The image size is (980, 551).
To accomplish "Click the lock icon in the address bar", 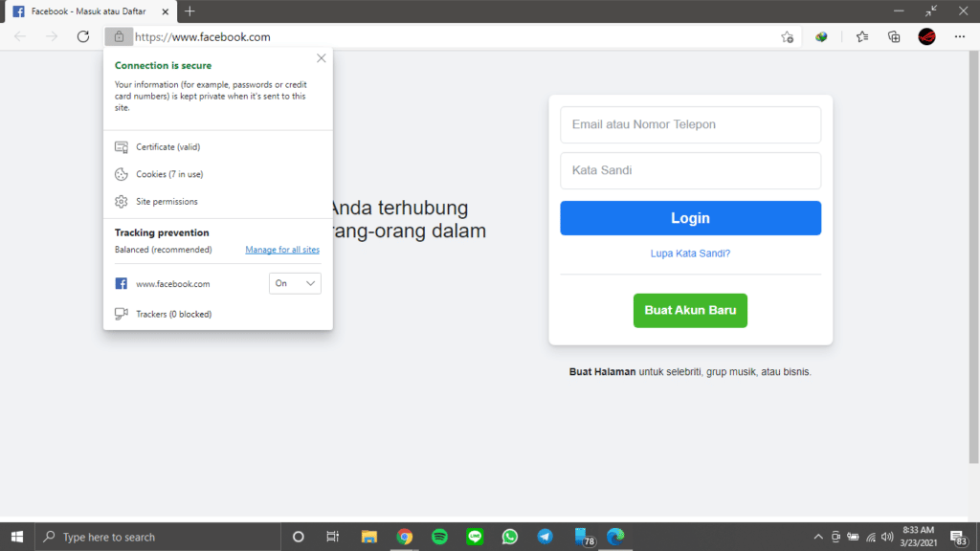I will click(119, 36).
